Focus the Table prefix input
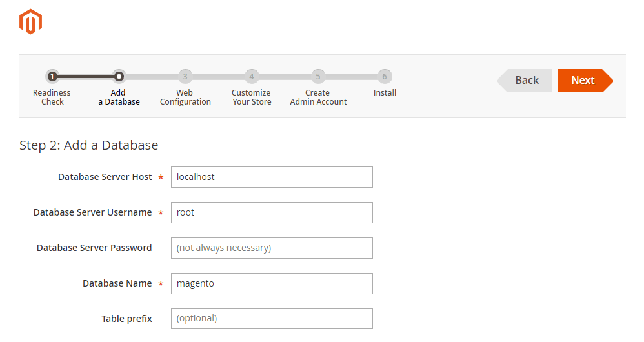 coord(272,319)
